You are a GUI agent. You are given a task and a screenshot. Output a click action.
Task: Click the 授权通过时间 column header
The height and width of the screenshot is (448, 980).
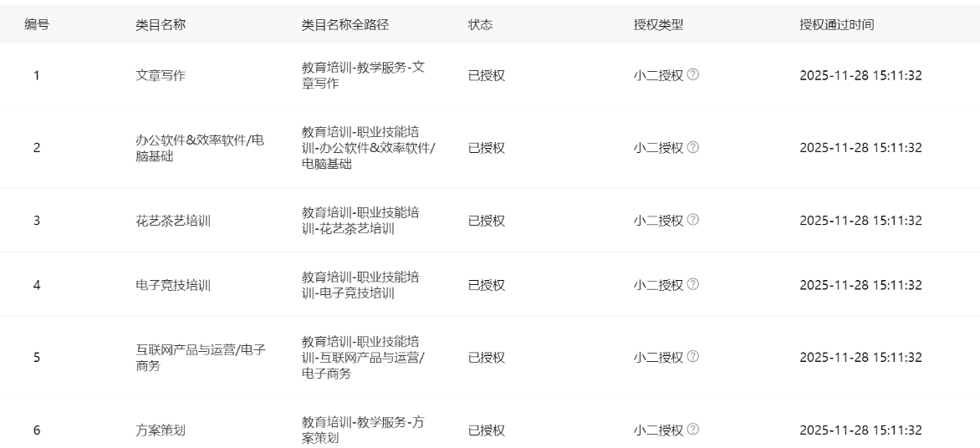coord(837,25)
